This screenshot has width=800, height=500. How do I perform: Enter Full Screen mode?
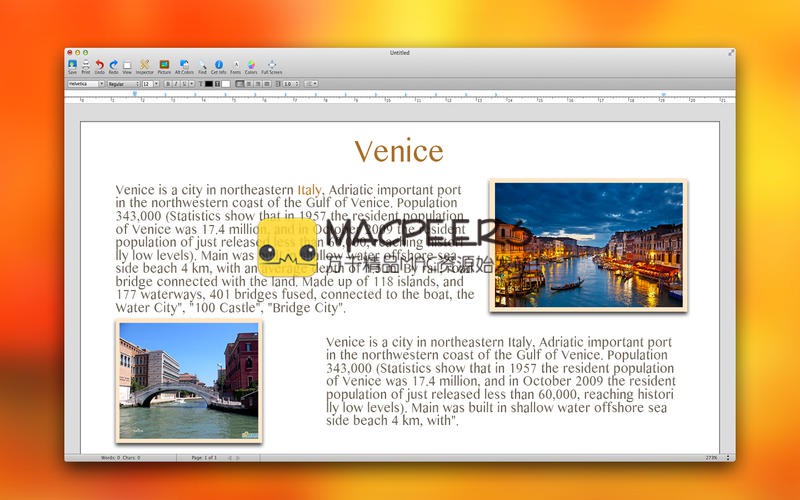(x=272, y=65)
